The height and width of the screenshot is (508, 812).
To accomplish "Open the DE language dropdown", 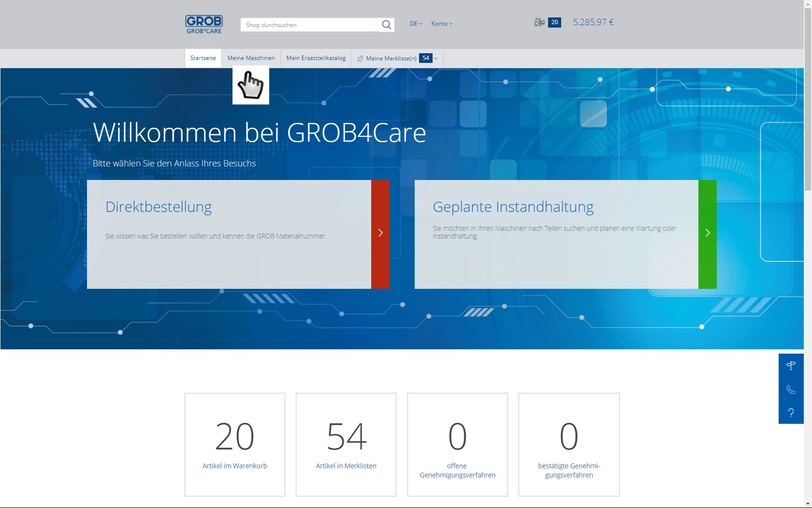I will (x=416, y=24).
